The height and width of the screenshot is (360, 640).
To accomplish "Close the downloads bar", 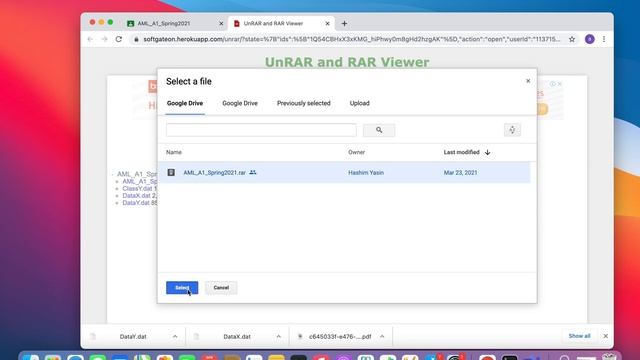I will coord(606,336).
